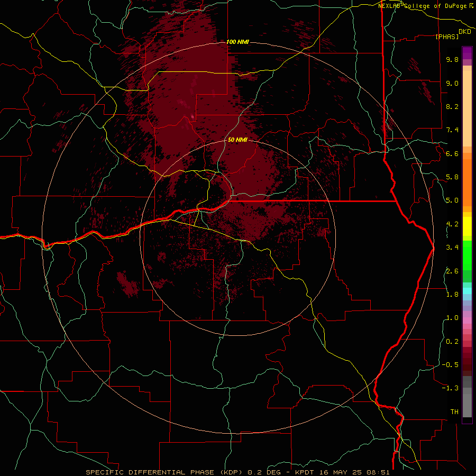Click the TH threshold label
Screen dimensions: 476x476
point(454,412)
